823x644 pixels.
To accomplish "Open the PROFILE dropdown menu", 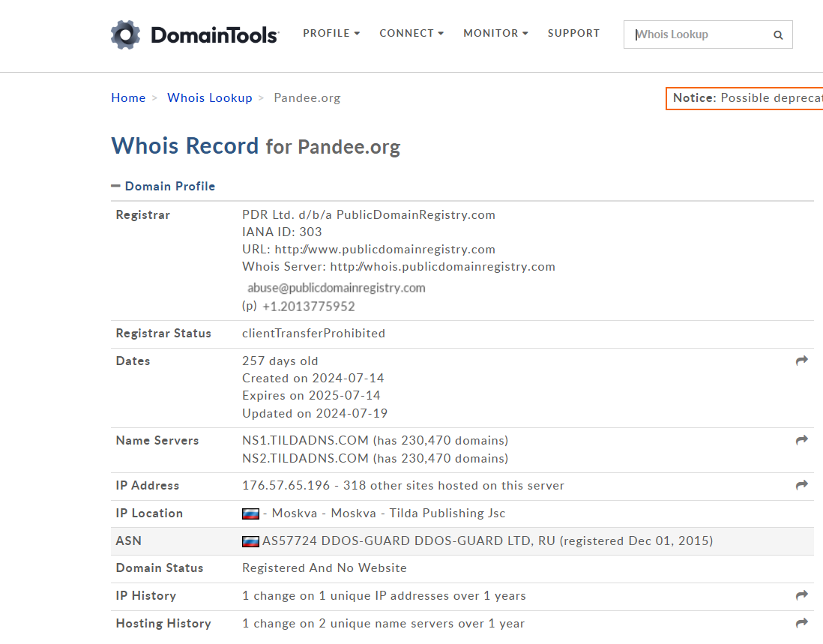I will click(x=331, y=33).
